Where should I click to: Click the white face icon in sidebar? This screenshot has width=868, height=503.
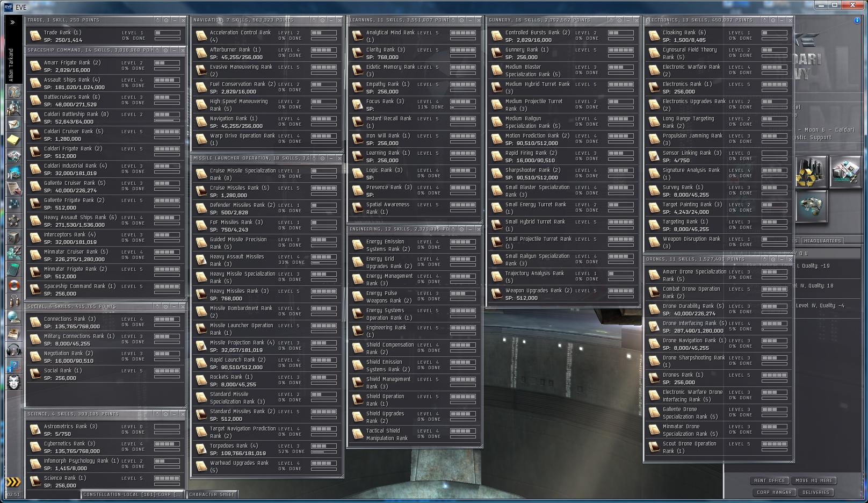(13, 382)
